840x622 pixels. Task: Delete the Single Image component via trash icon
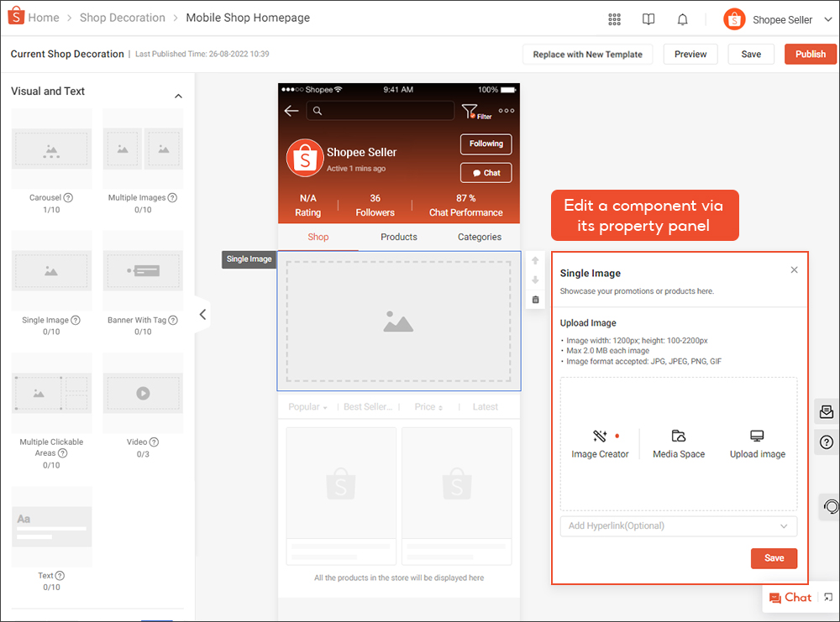click(x=536, y=300)
